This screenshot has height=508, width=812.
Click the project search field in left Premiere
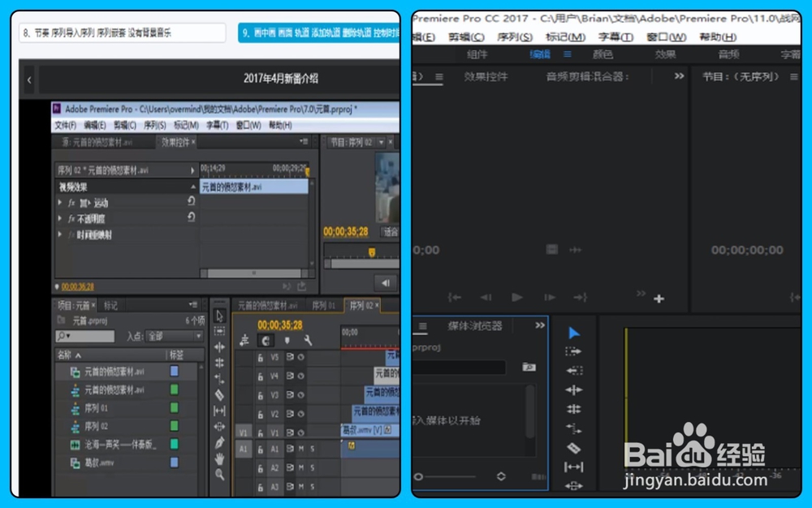click(x=85, y=336)
